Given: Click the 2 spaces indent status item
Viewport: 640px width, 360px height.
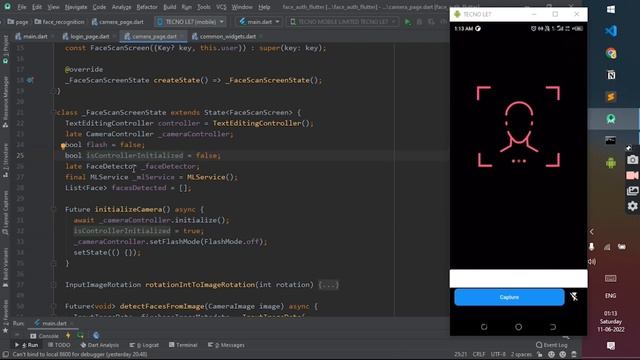Looking at the screenshot, I should coord(521,354).
